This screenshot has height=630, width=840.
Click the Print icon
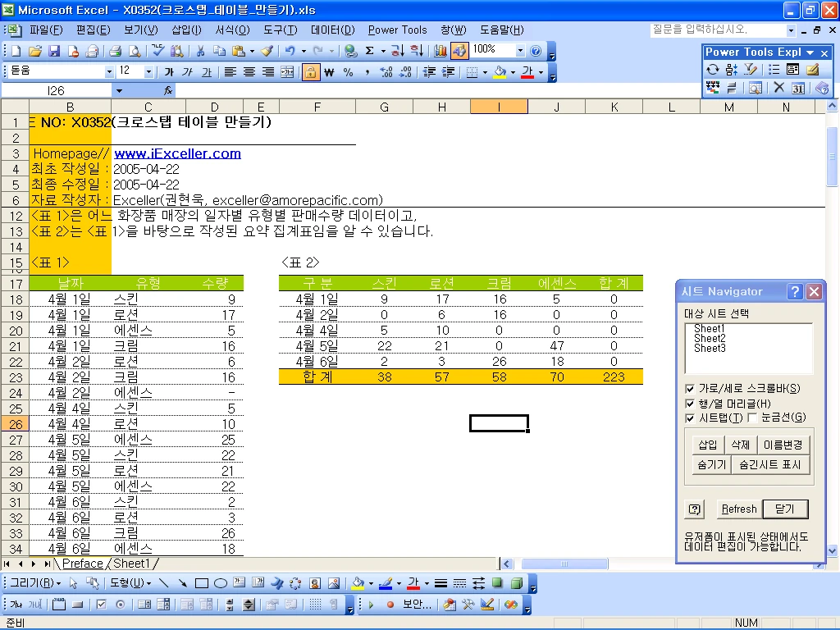pos(115,51)
